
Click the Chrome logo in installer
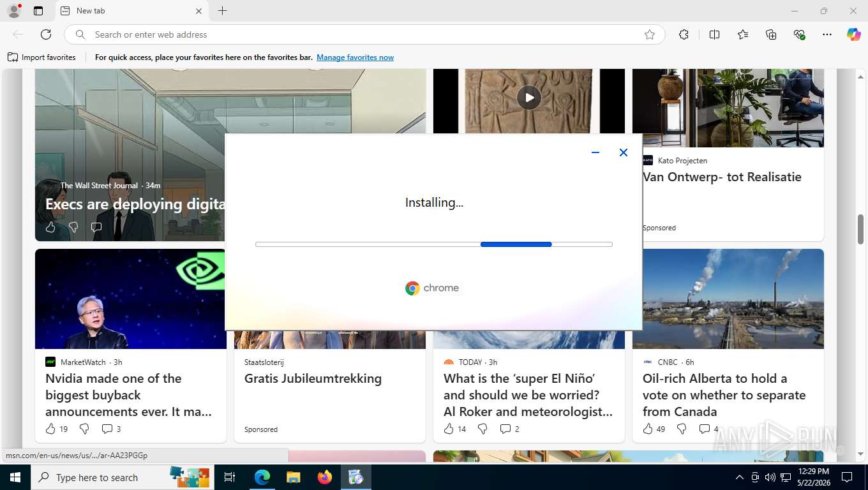(432, 288)
